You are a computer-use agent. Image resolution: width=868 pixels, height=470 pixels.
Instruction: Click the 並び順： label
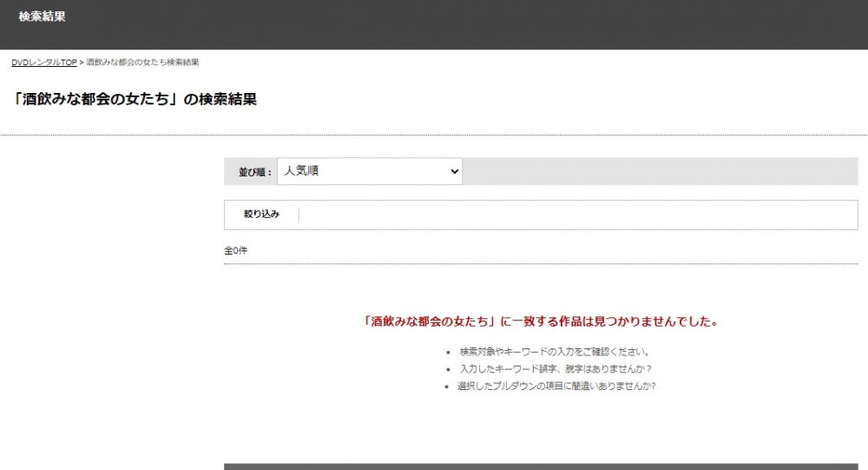coord(255,172)
